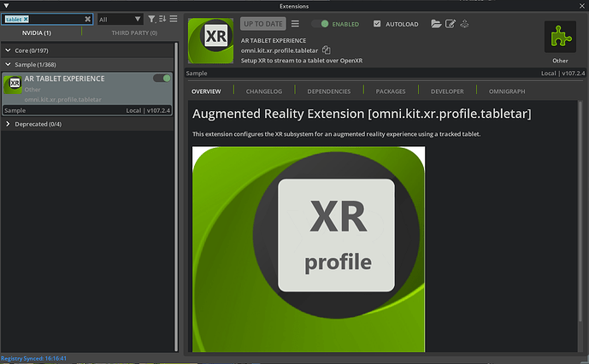Open the Dependencies tab

[x=329, y=91]
